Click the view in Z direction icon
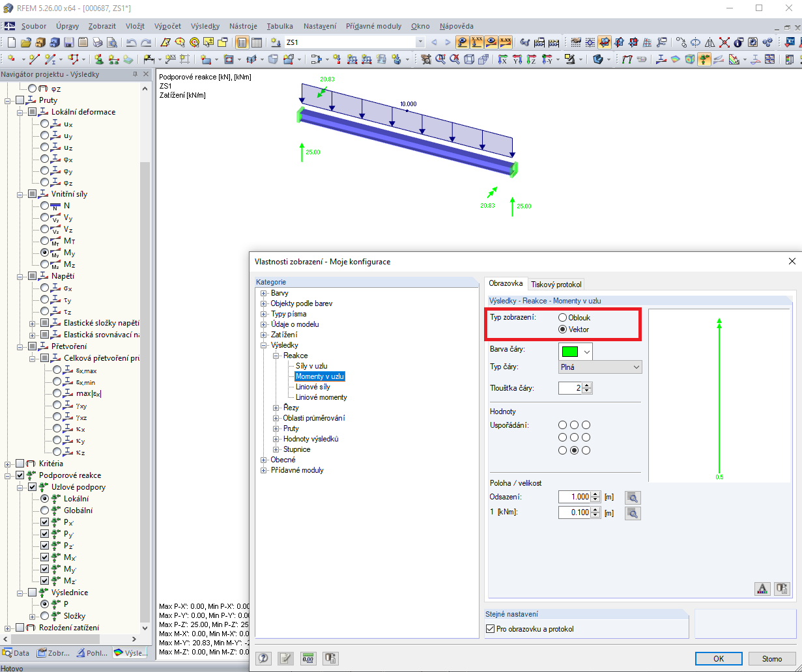802x672 pixels. [x=532, y=59]
